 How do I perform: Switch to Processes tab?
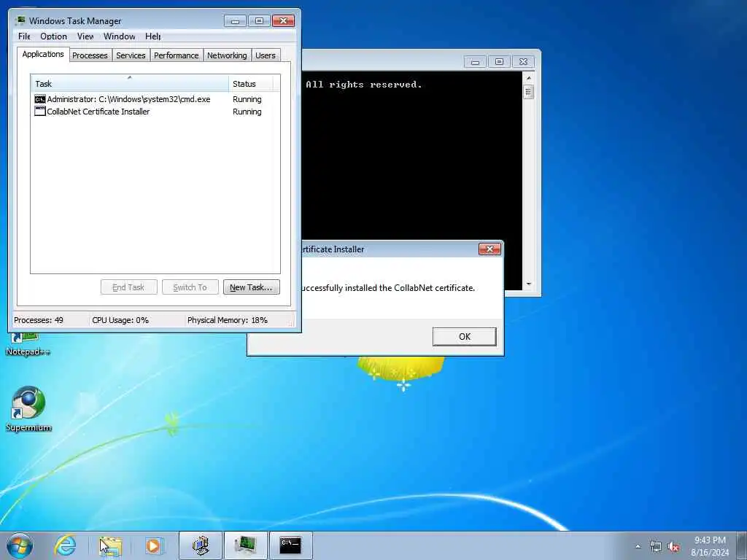click(x=90, y=55)
